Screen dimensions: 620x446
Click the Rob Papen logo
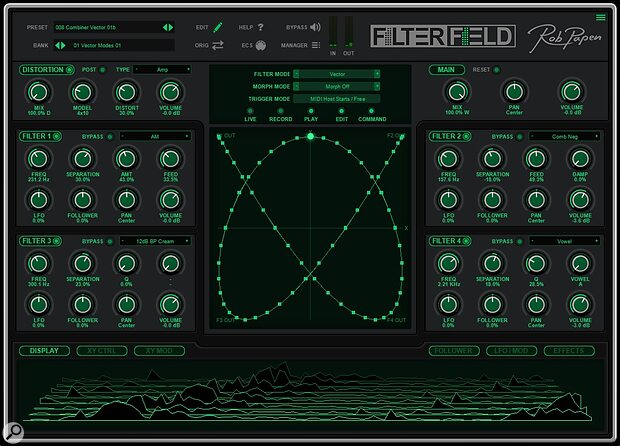pos(564,37)
